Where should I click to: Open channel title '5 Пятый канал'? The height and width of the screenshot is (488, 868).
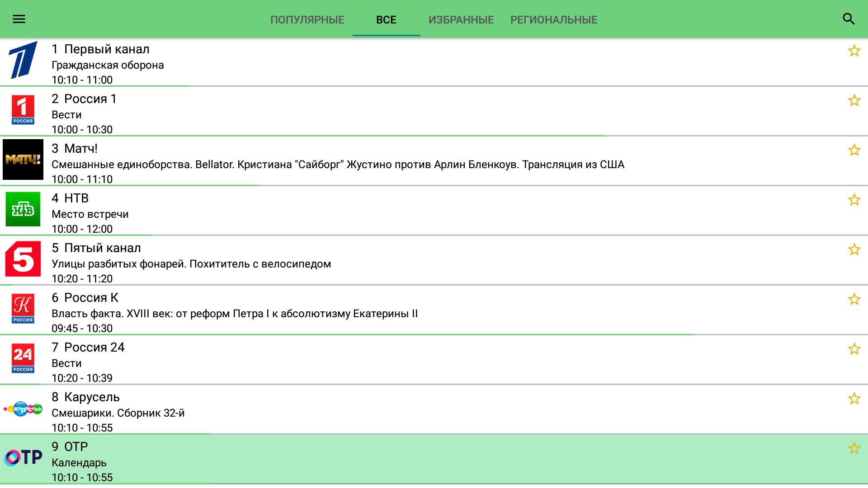pyautogui.click(x=96, y=248)
